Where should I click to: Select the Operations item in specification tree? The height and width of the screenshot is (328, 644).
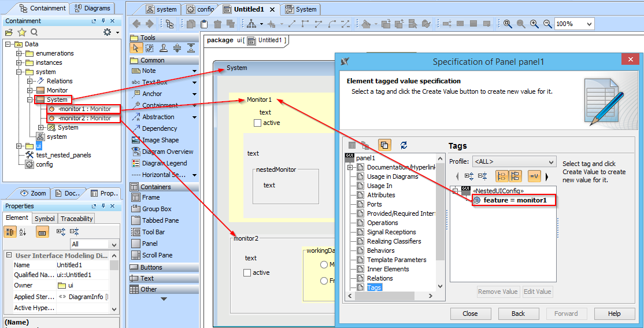(382, 223)
